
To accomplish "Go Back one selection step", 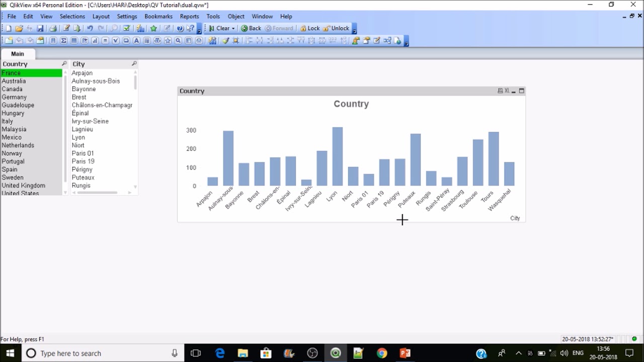I will [x=251, y=28].
